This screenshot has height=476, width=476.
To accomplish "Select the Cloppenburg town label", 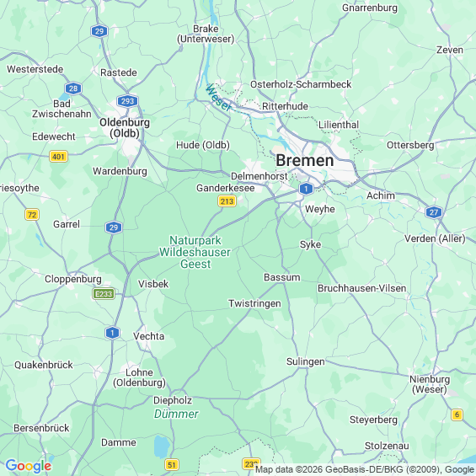I will coord(73,279).
